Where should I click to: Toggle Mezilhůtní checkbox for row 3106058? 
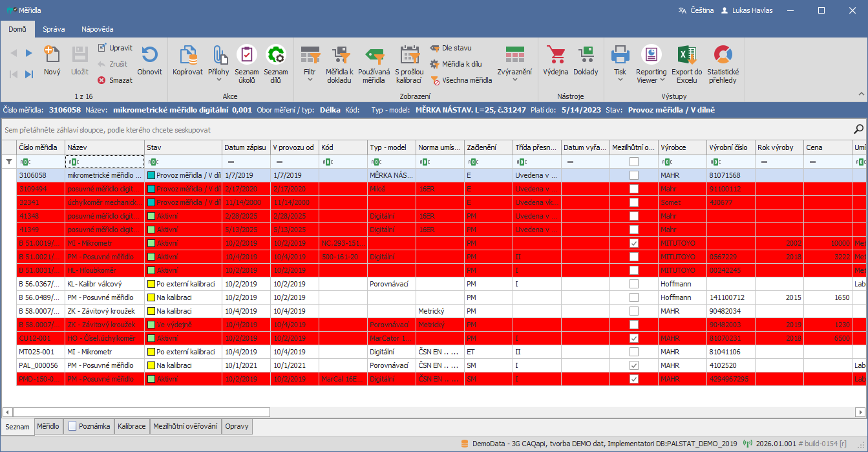click(634, 175)
